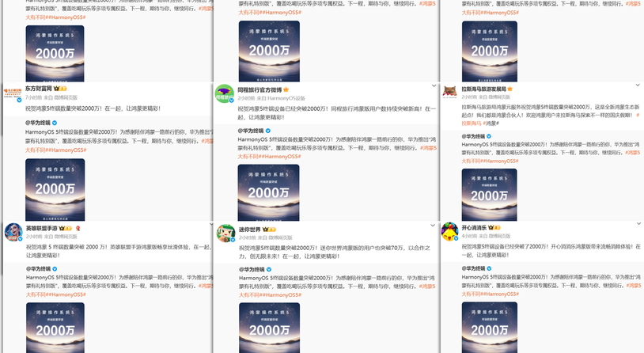Click '2小时前' timestamp under 英雄联盟手游

tap(34, 237)
